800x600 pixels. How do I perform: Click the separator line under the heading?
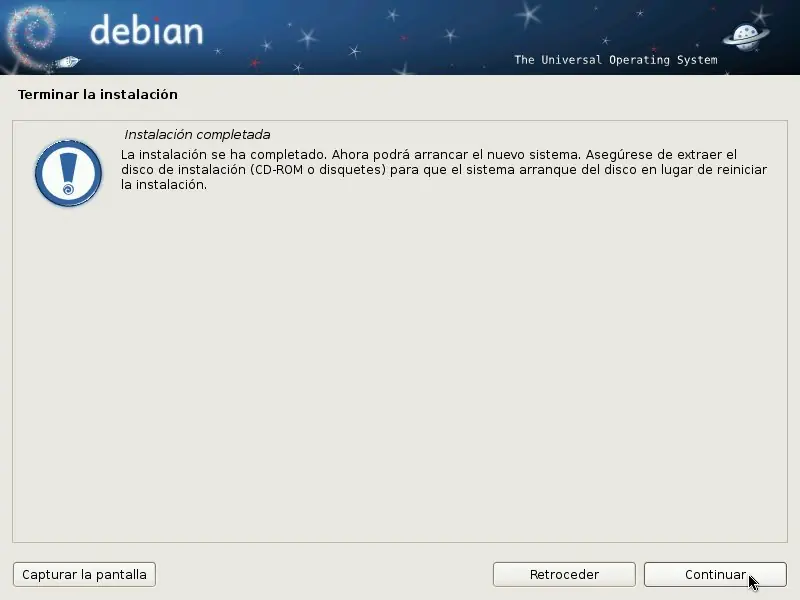point(400,113)
